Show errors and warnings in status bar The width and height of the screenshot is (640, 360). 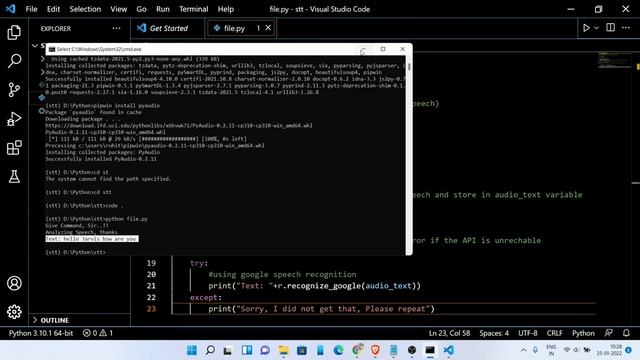98,333
